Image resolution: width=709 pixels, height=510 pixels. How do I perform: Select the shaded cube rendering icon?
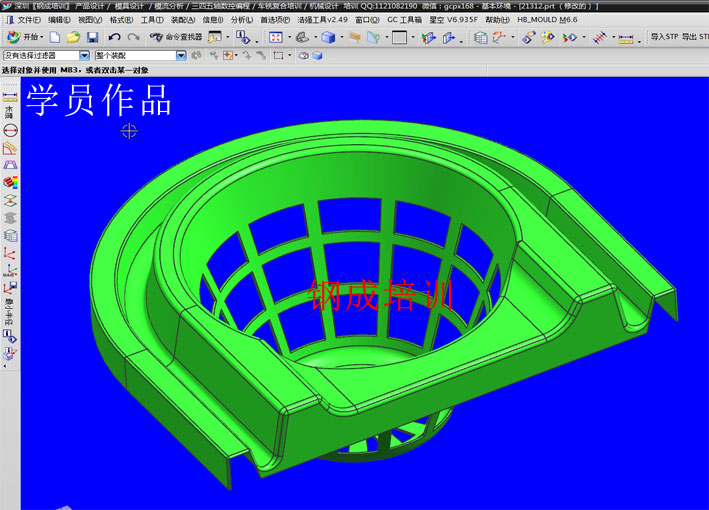pyautogui.click(x=328, y=37)
